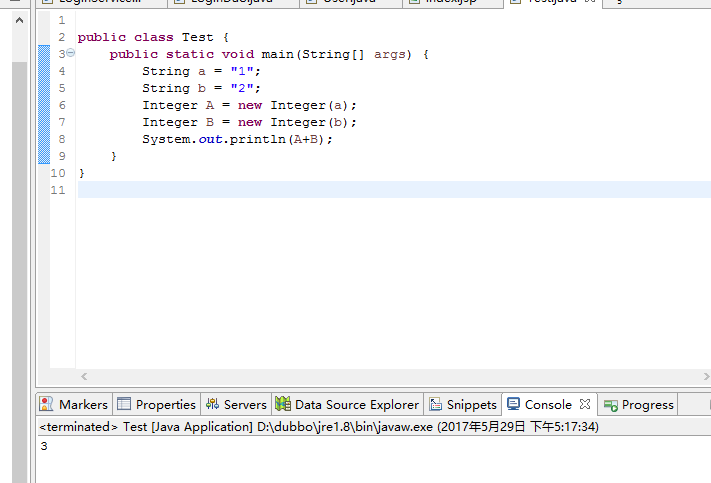Place cursor on the System.out.println line
711x483 pixels.
236,139
